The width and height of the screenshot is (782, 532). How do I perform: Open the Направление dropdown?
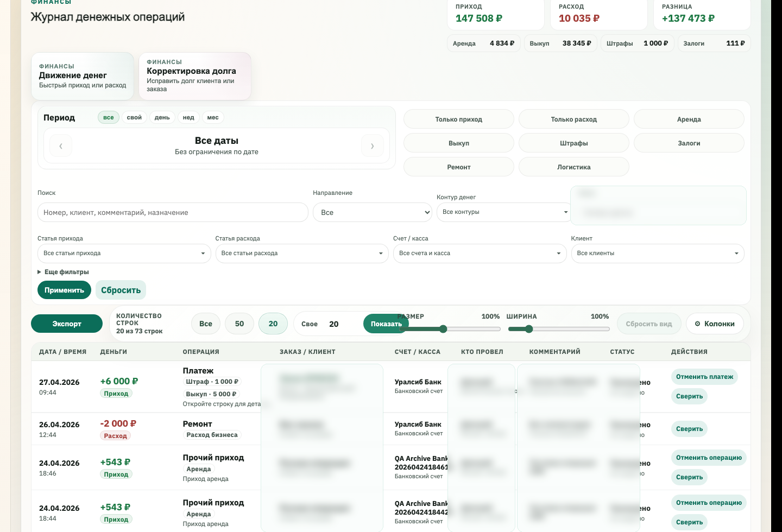click(x=373, y=212)
